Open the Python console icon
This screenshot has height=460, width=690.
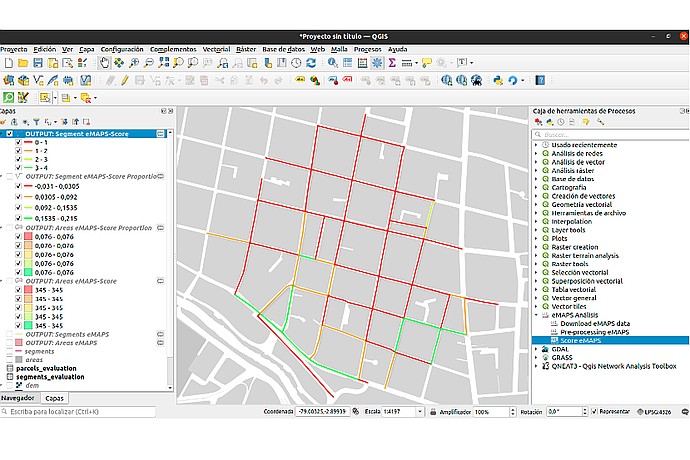498,81
